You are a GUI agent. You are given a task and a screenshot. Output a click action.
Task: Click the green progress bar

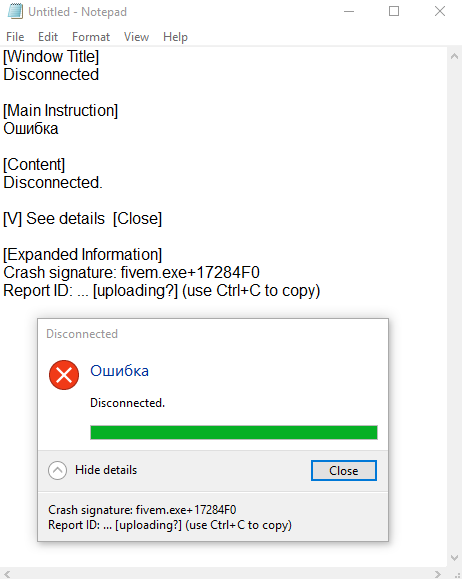pos(234,432)
